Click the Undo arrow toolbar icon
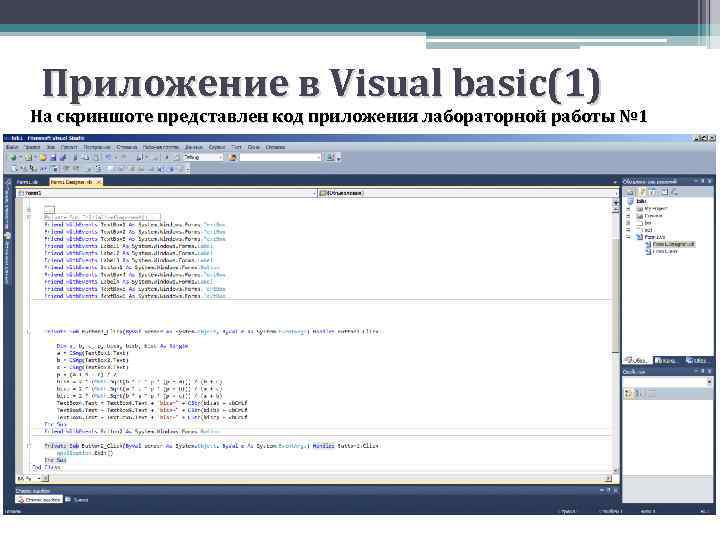 109,158
